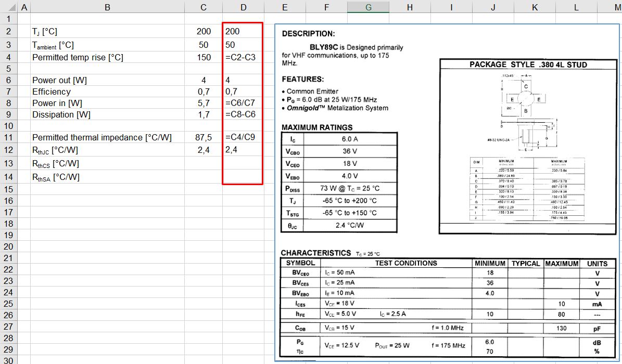This screenshot has height=364, width=622.
Task: Select row 11 header
Action: 8,137
